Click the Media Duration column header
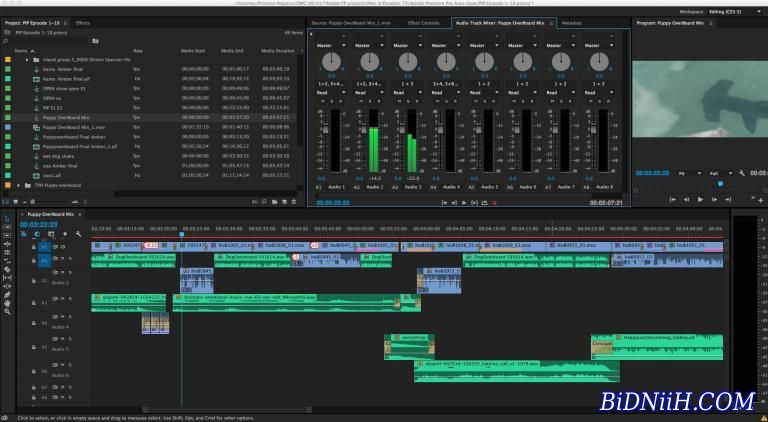Viewport: 768px width, 422px height. click(x=278, y=51)
